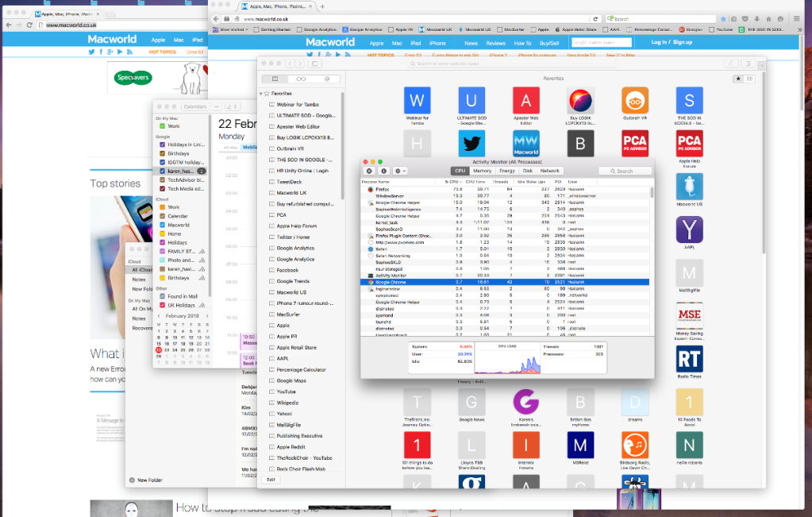Open the Firefox hamburger menu

coord(796,18)
